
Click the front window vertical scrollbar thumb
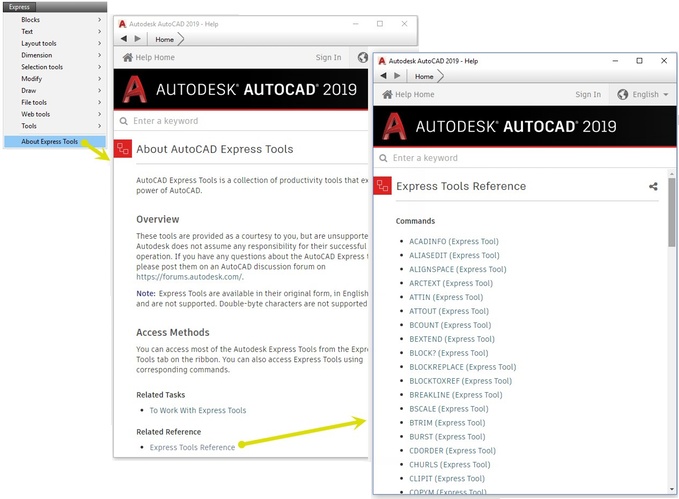[x=672, y=212]
